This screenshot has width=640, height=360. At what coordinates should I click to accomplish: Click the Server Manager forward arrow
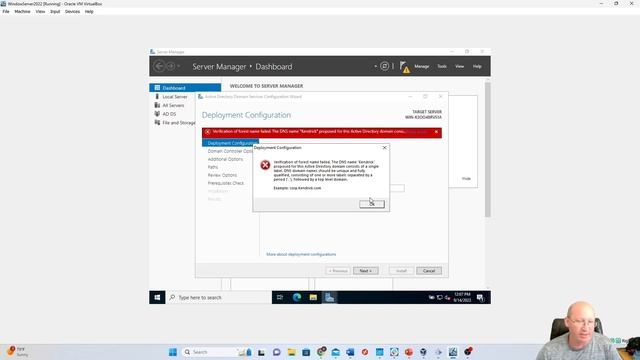(171, 66)
